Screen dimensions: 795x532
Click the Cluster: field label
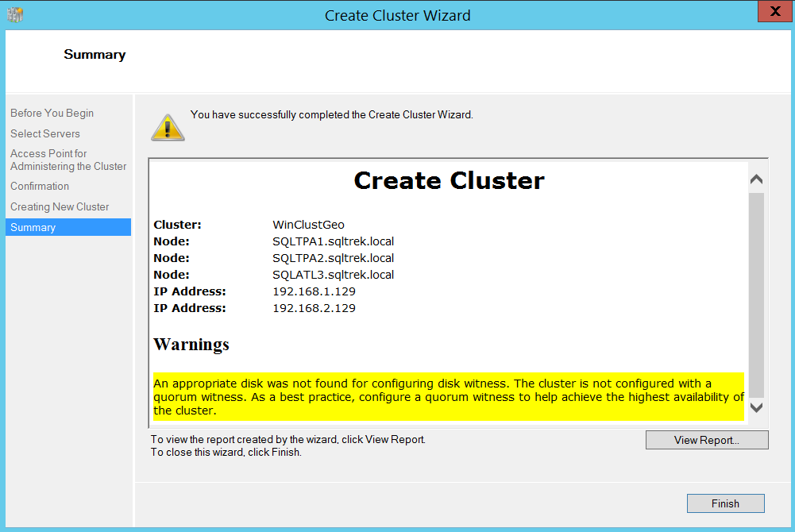(177, 225)
